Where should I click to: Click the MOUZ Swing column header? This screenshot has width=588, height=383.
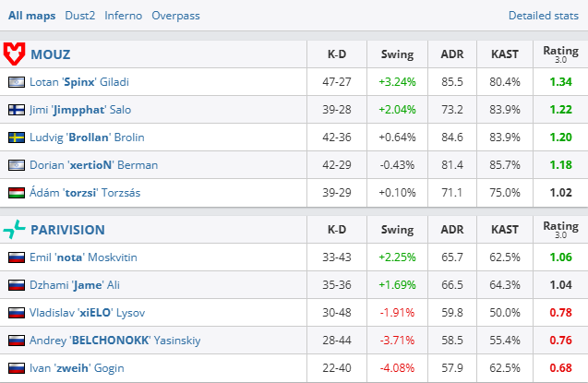[397, 54]
